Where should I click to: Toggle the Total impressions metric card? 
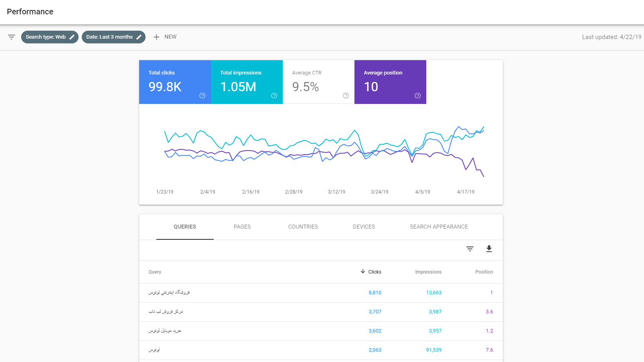point(246,82)
